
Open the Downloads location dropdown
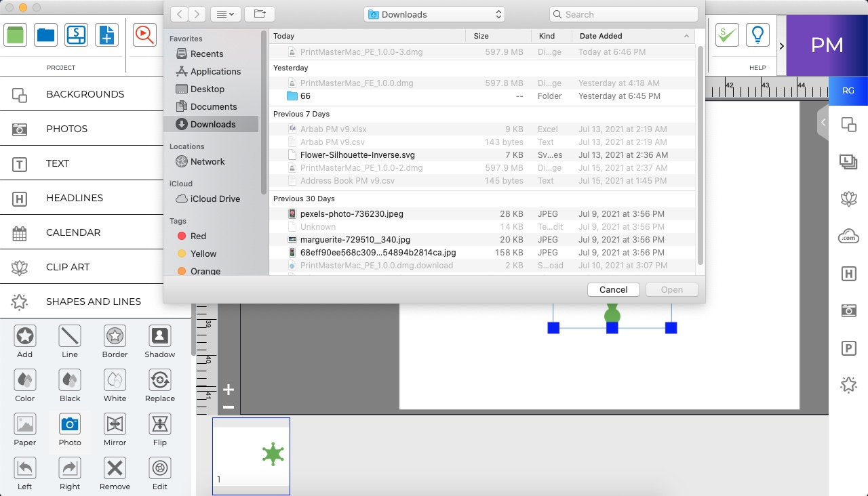pyautogui.click(x=434, y=14)
